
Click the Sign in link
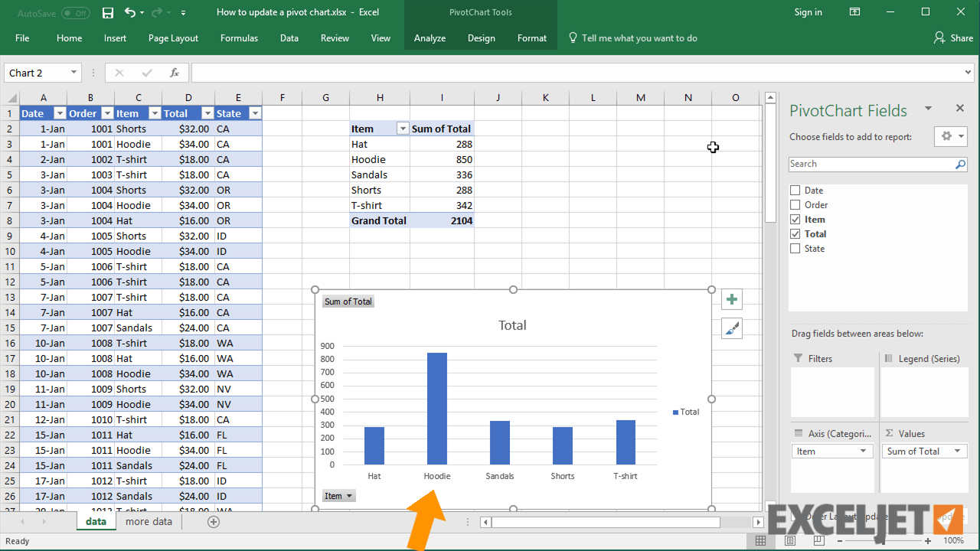pyautogui.click(x=808, y=12)
